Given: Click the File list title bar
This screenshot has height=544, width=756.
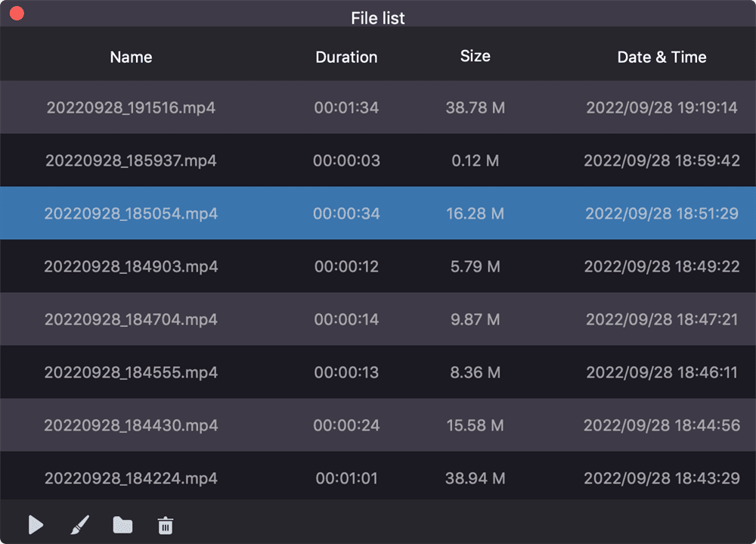Looking at the screenshot, I should point(378,17).
